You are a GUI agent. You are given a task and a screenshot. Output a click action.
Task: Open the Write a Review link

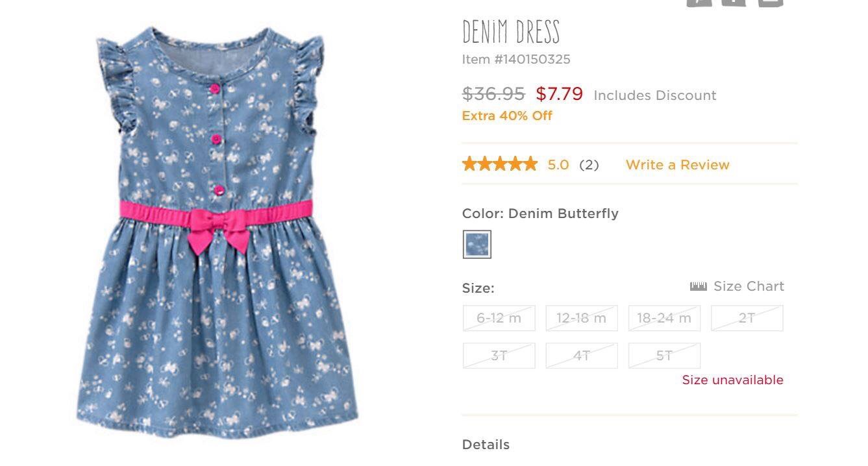677,165
